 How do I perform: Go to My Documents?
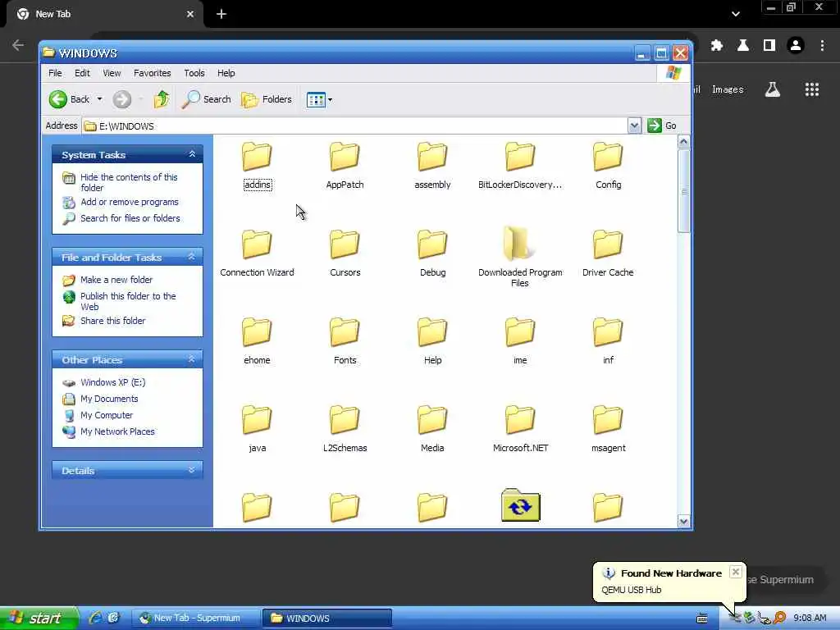pyautogui.click(x=109, y=399)
